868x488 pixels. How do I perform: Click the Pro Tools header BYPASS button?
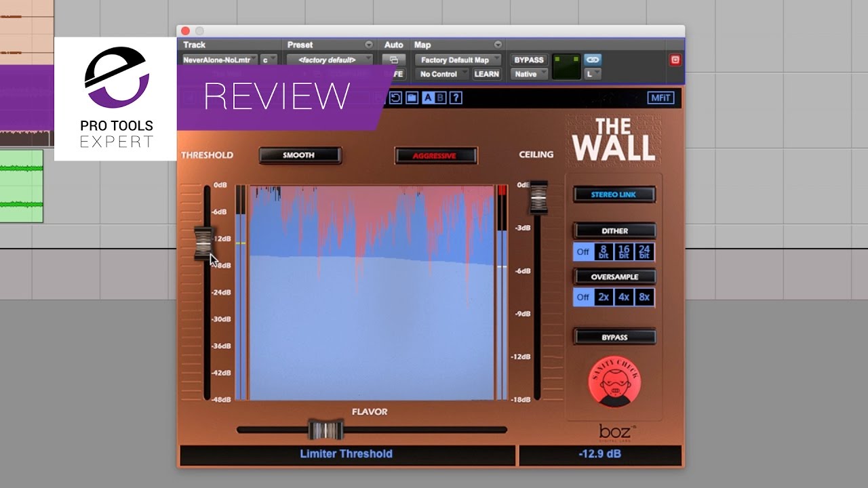pos(529,60)
